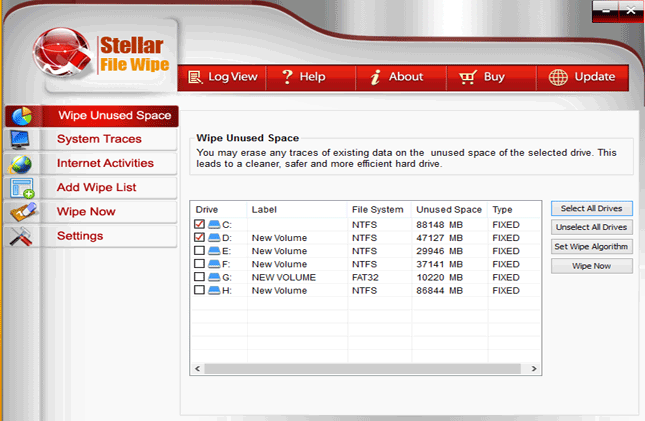Click the System Traces monitor icon

(19, 140)
